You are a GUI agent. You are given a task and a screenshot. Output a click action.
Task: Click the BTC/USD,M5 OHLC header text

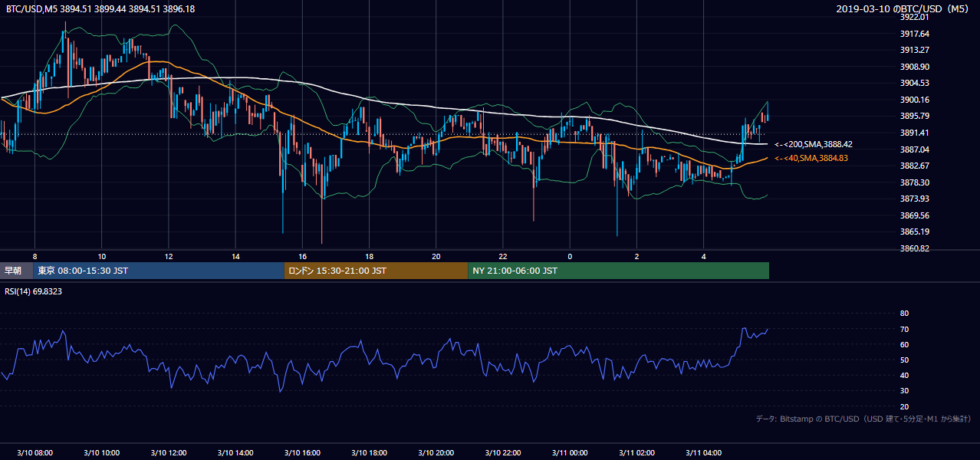pos(100,9)
